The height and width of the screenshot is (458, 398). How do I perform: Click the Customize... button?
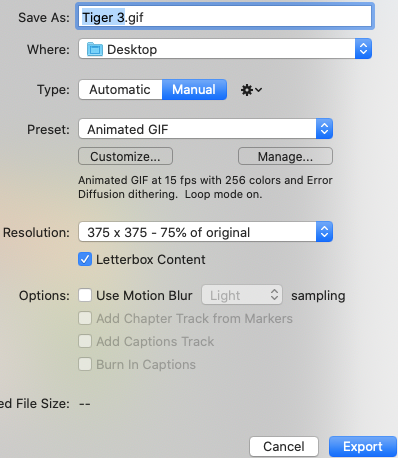(125, 156)
